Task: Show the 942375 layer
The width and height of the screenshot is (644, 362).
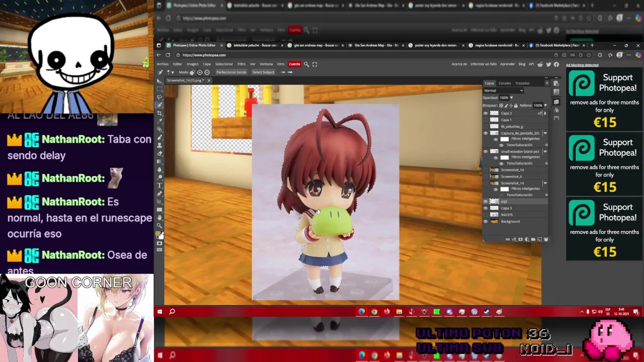Action: [486, 215]
